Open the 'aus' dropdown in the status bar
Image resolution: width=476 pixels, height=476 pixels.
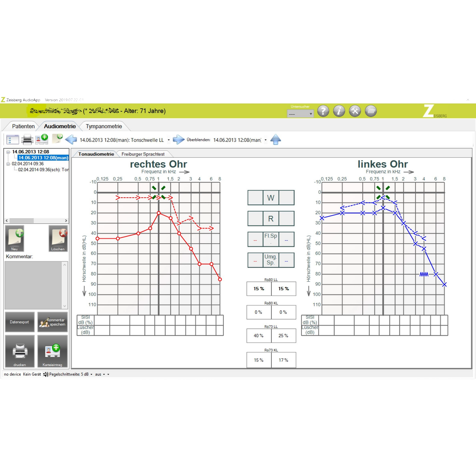(x=104, y=374)
